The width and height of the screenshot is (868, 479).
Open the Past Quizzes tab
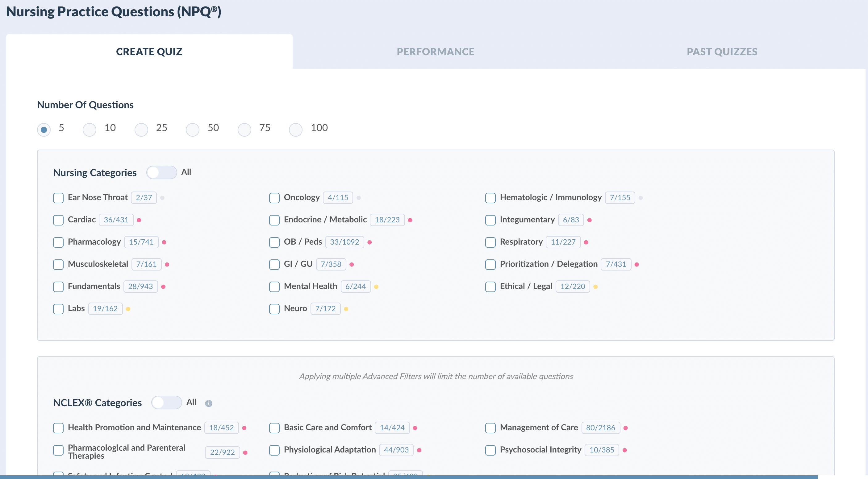click(x=722, y=52)
